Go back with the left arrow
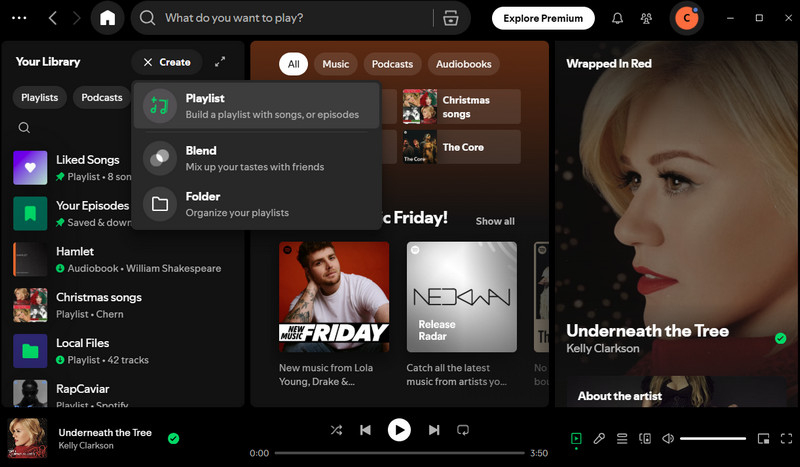 coord(53,18)
